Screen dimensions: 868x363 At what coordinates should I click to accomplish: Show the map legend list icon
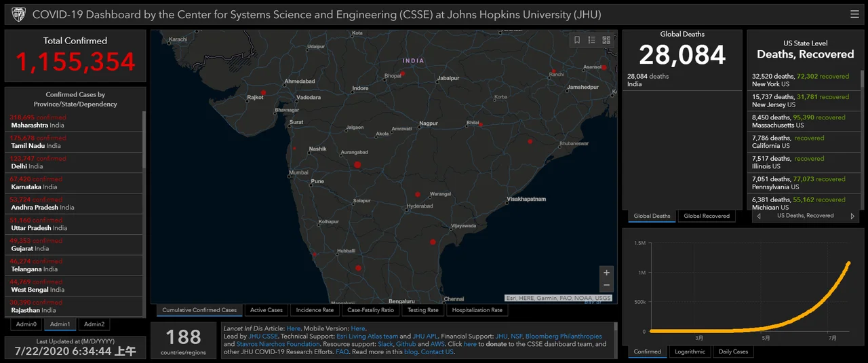coord(591,40)
